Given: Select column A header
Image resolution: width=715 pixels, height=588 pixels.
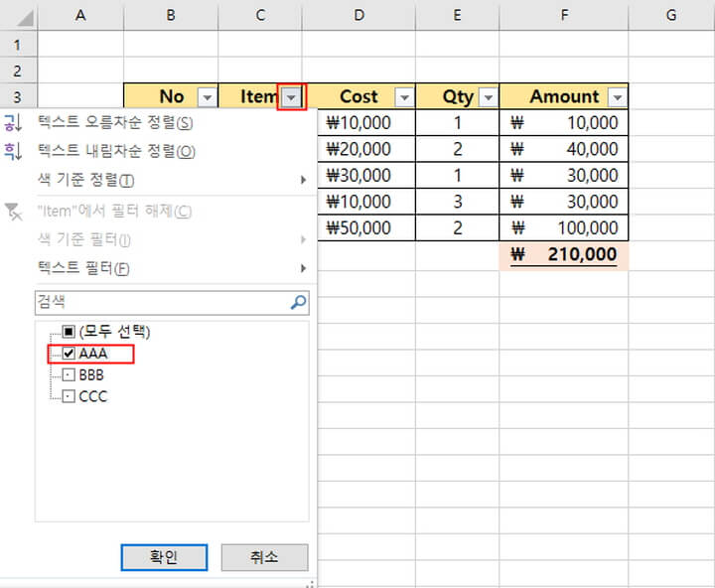Looking at the screenshot, I should pos(80,15).
